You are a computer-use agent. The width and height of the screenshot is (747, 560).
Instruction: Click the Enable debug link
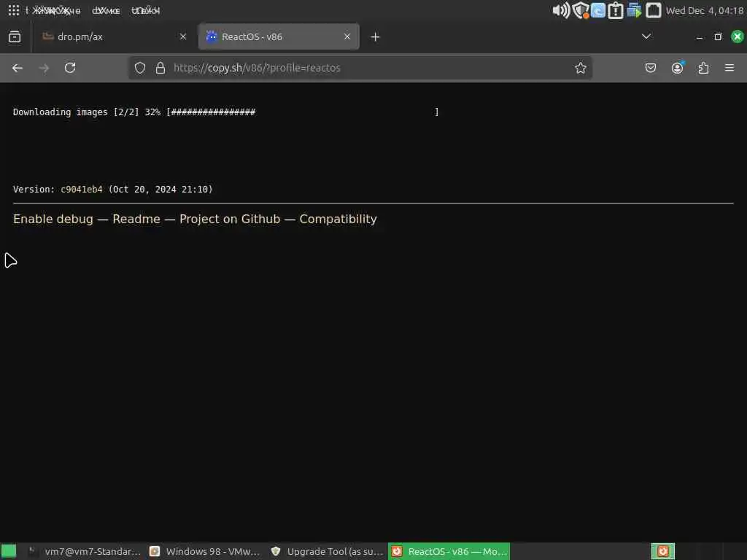(53, 219)
